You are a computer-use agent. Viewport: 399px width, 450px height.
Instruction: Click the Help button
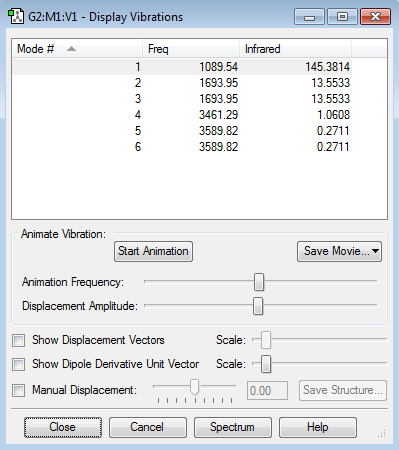pyautogui.click(x=318, y=427)
